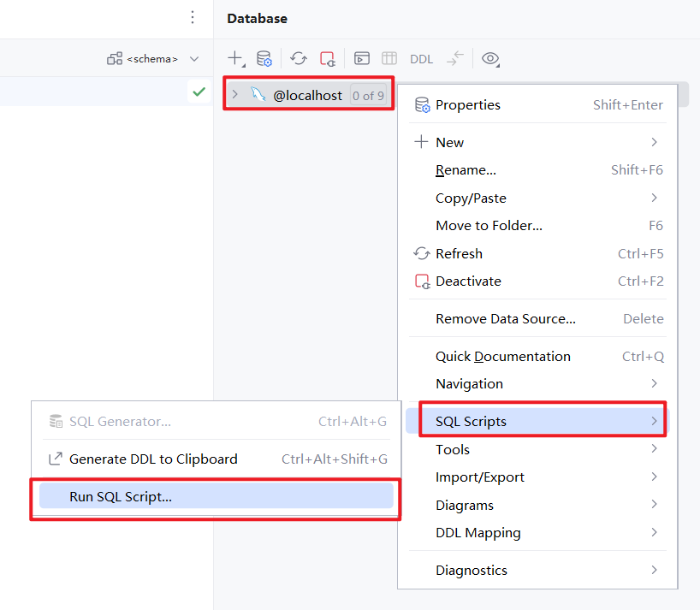Click the 0 of 9 schema counter
Screen dimensions: 700x610
[x=369, y=95]
